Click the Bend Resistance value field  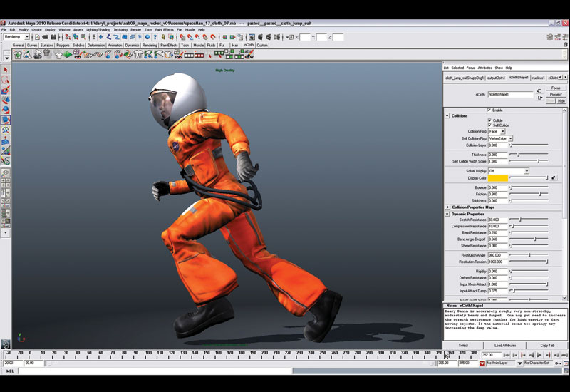[x=497, y=232]
